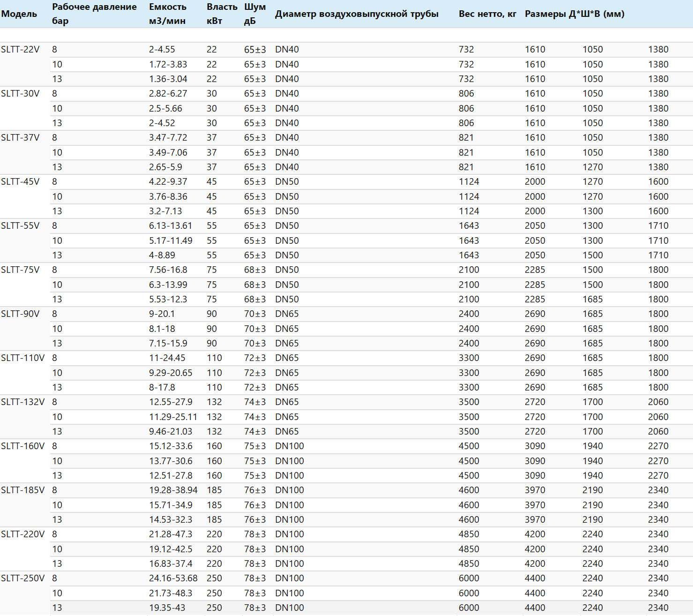Image resolution: width=693 pixels, height=616 pixels.
Task: Select the capacity cell 2-4.55
Action: [162, 50]
